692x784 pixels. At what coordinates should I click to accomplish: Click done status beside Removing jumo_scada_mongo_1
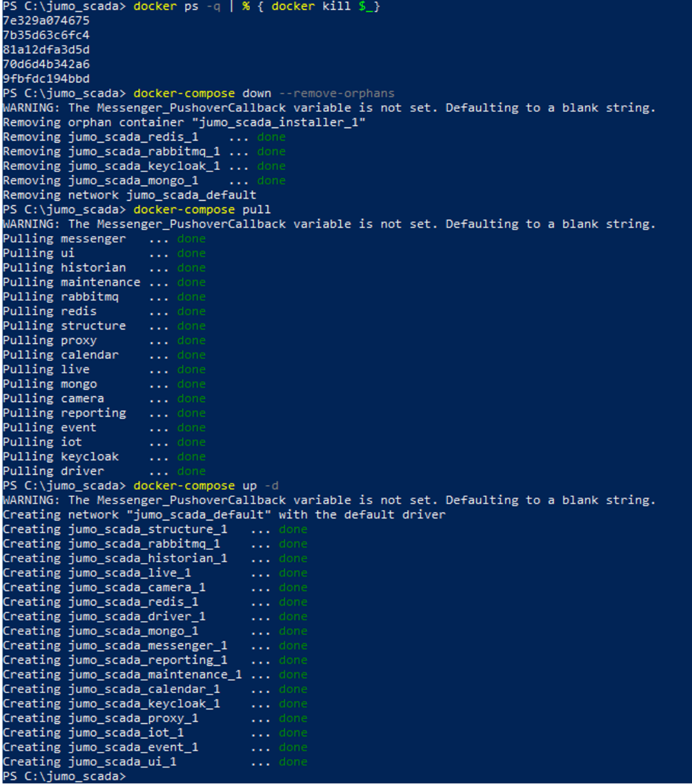pyautogui.click(x=271, y=180)
